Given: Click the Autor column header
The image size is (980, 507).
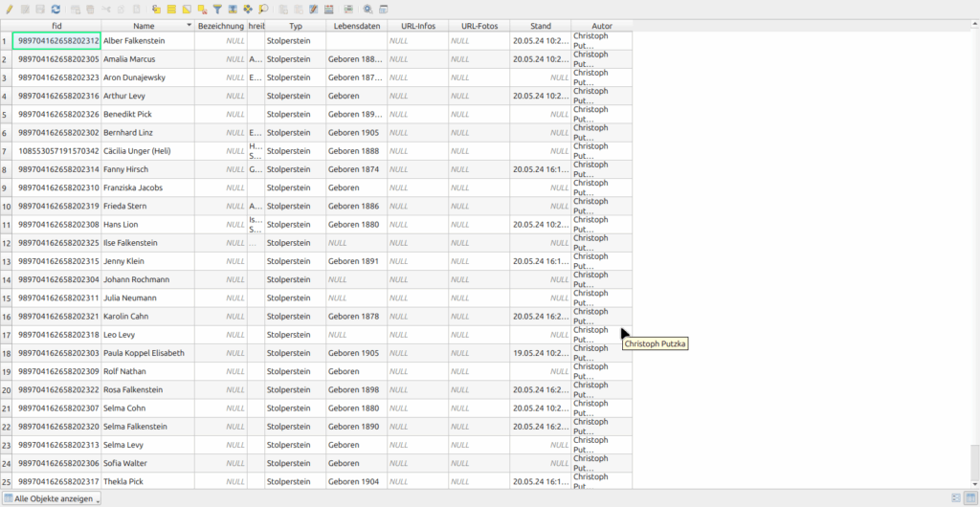Looking at the screenshot, I should point(601,26).
